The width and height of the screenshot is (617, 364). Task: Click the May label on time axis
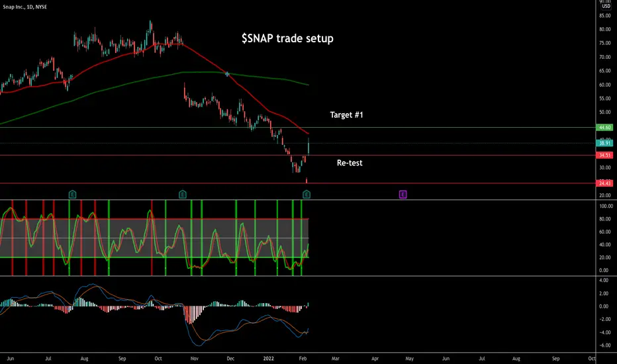(410, 359)
